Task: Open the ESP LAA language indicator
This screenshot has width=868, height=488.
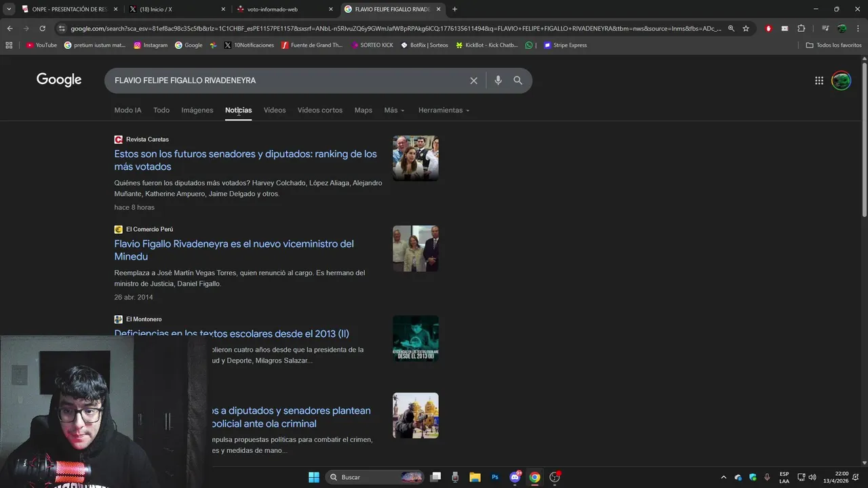Action: 784,477
